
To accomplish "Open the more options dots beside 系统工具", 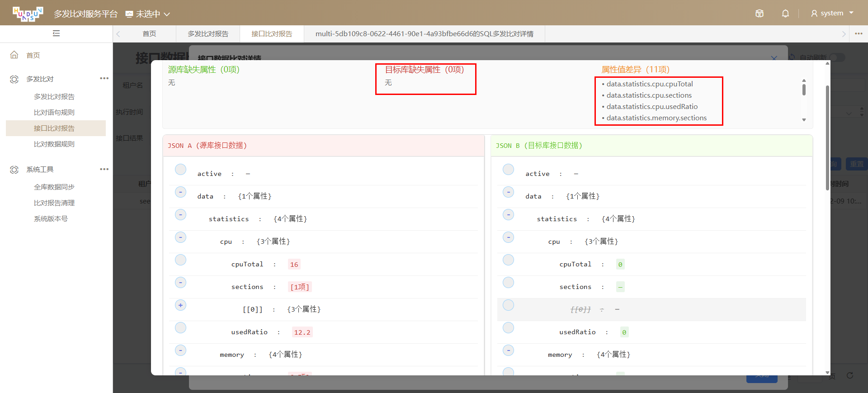I will [104, 169].
